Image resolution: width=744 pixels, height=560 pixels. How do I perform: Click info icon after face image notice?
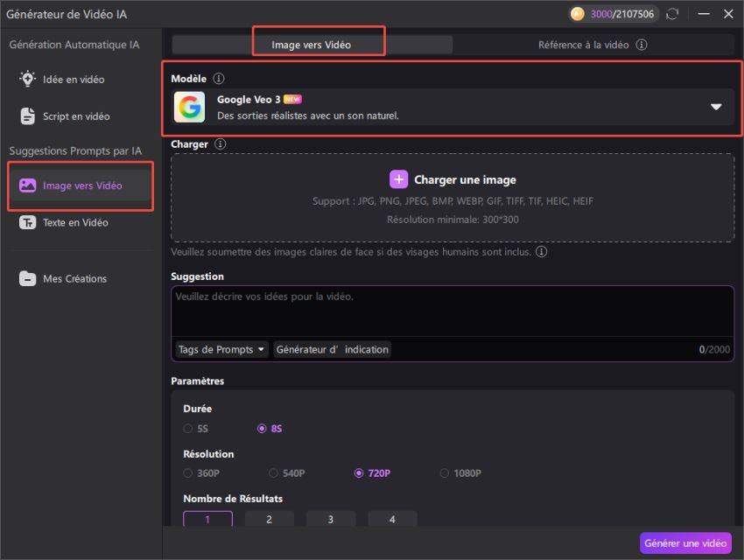(542, 251)
